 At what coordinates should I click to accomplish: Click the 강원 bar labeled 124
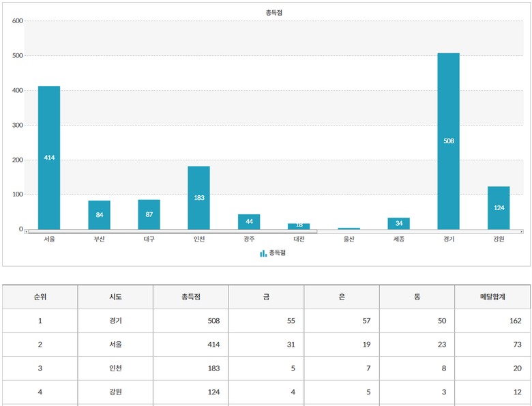[499, 207]
